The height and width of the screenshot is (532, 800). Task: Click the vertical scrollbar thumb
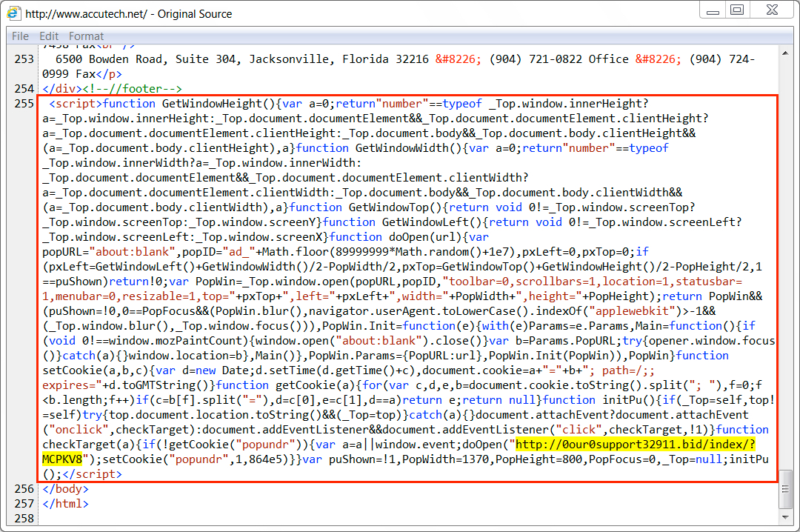pos(785,489)
